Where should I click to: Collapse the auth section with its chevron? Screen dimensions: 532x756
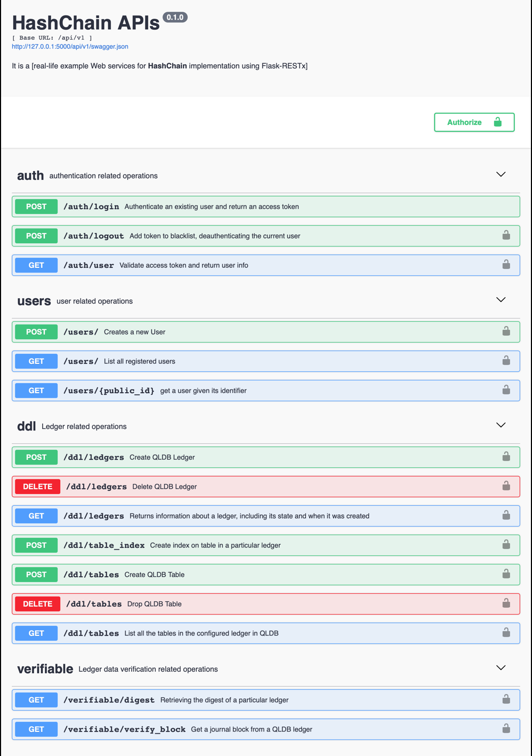pyautogui.click(x=501, y=174)
